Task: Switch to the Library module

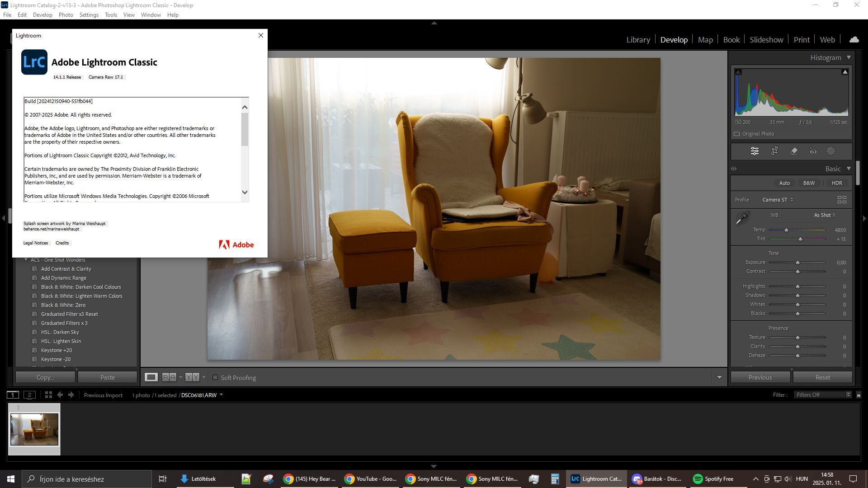Action: coord(638,40)
